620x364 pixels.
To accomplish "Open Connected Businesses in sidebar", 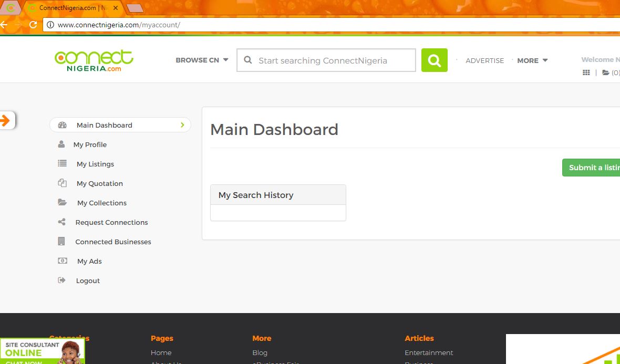I will tap(113, 242).
